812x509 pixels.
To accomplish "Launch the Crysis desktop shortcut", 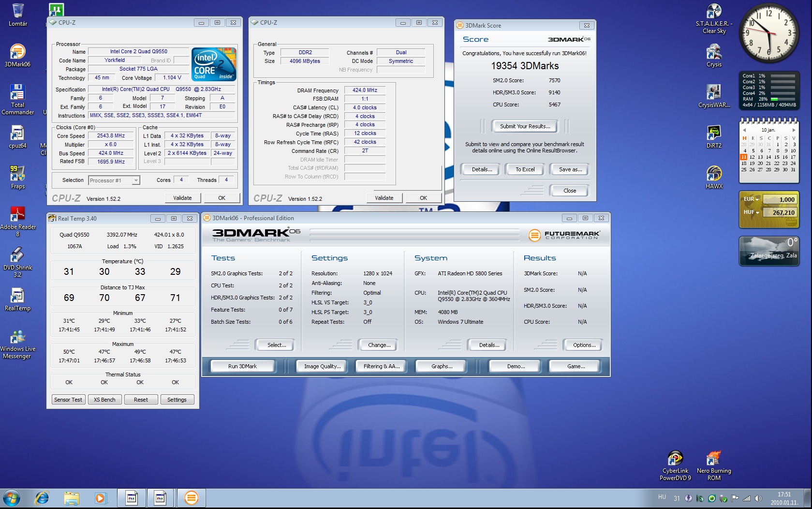I will (x=714, y=56).
